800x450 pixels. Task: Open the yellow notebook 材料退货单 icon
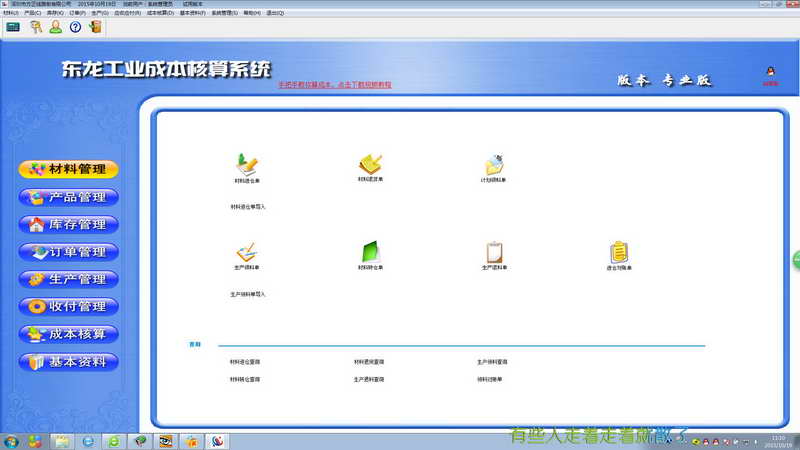370,164
